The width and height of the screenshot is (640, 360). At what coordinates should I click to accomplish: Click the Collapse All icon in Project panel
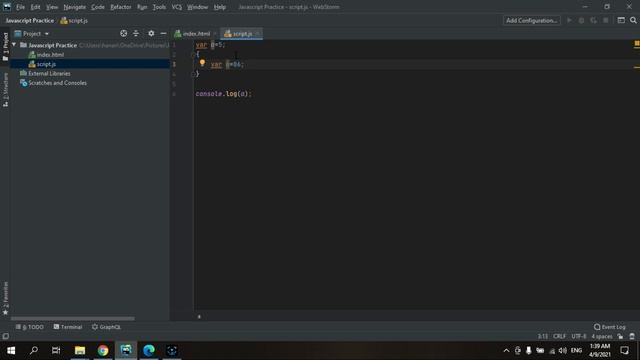136,33
